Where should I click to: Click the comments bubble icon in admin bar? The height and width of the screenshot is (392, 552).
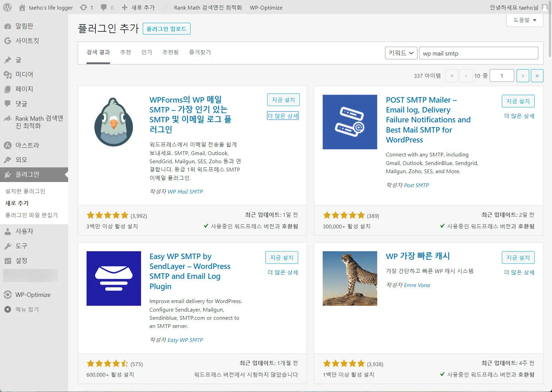104,7
